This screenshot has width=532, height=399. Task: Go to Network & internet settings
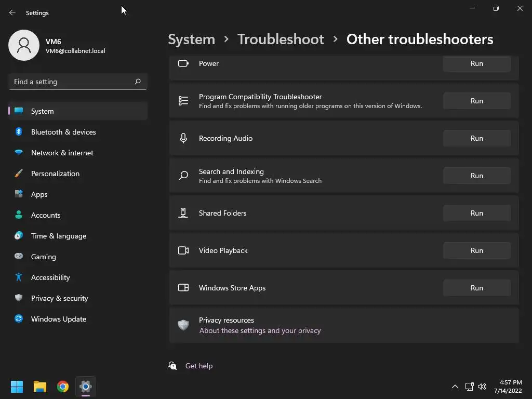coord(62,153)
